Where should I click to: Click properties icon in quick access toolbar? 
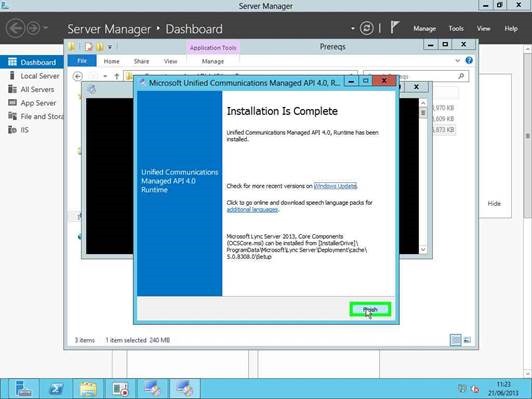(89, 46)
